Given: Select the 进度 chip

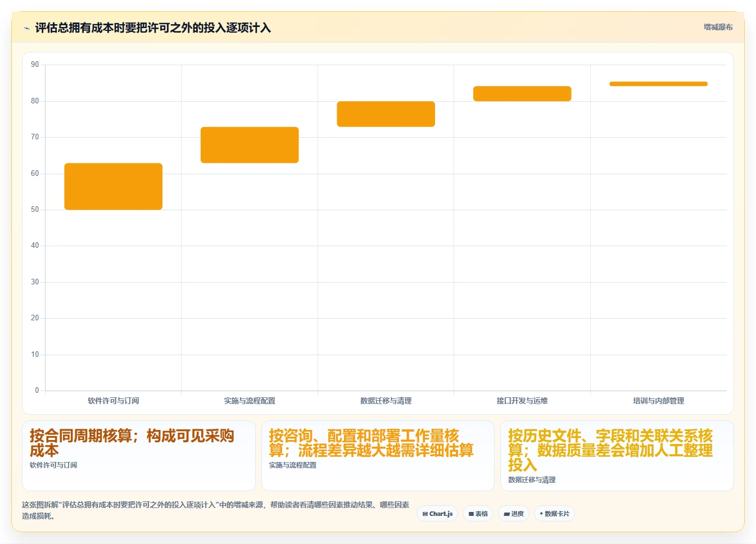Looking at the screenshot, I should point(514,514).
